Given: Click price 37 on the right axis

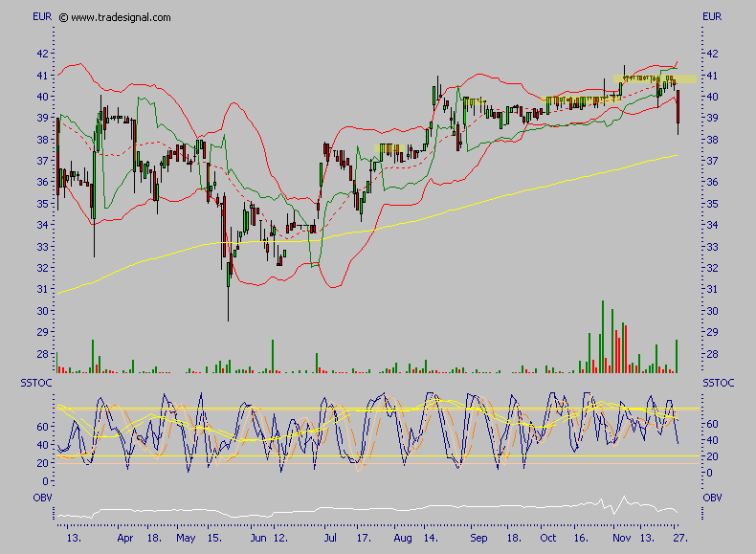Looking at the screenshot, I should click(712, 161).
